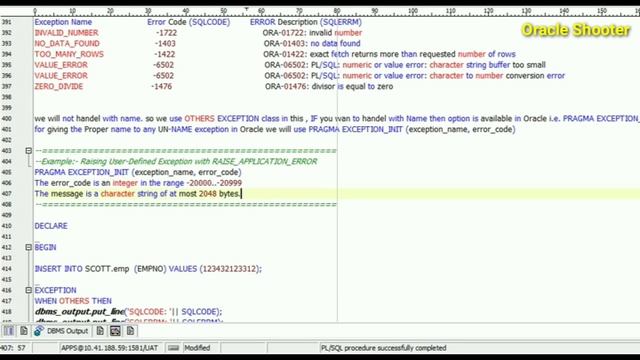Click the APPS@10.41.188.59 connection status entry
The height and width of the screenshot is (360, 640).
(x=109, y=348)
